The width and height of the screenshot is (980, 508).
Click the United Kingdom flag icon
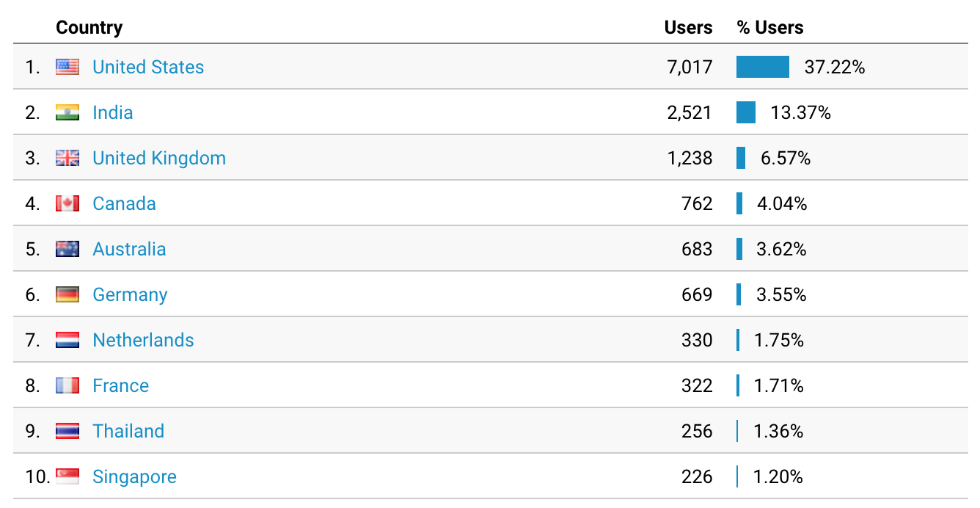click(67, 158)
